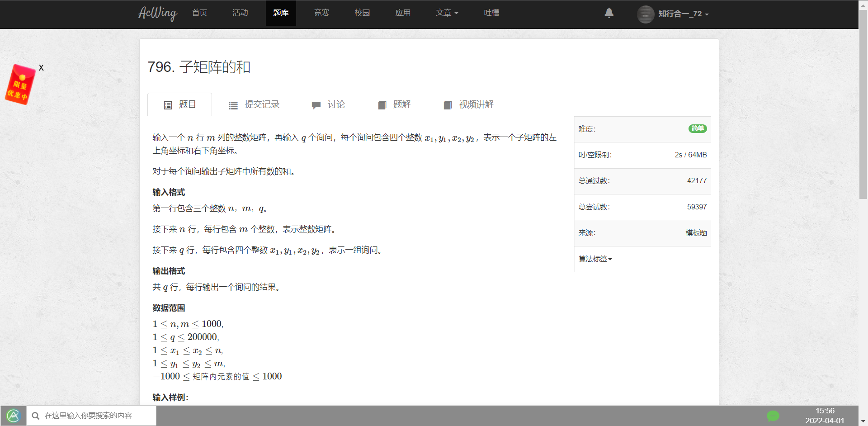Click the 输出格式 heading
868x426 pixels.
(x=169, y=271)
